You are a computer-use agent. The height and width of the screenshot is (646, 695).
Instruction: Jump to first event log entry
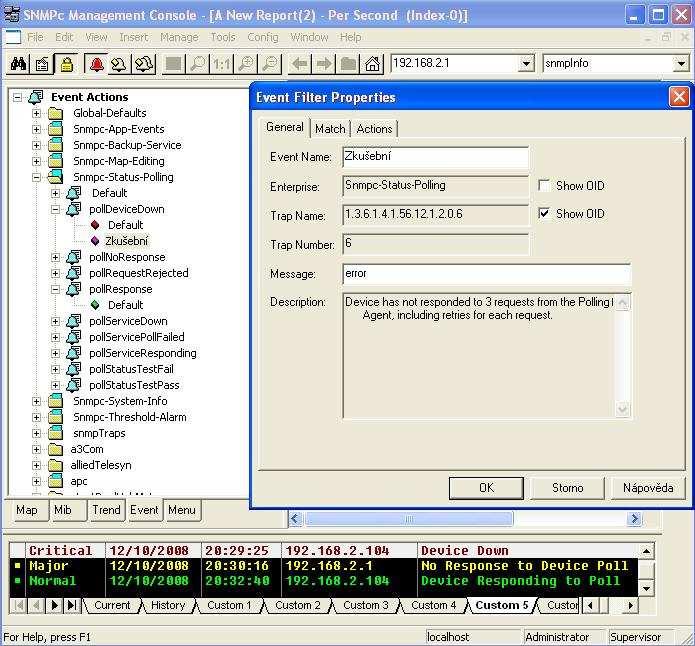pyautogui.click(x=19, y=605)
